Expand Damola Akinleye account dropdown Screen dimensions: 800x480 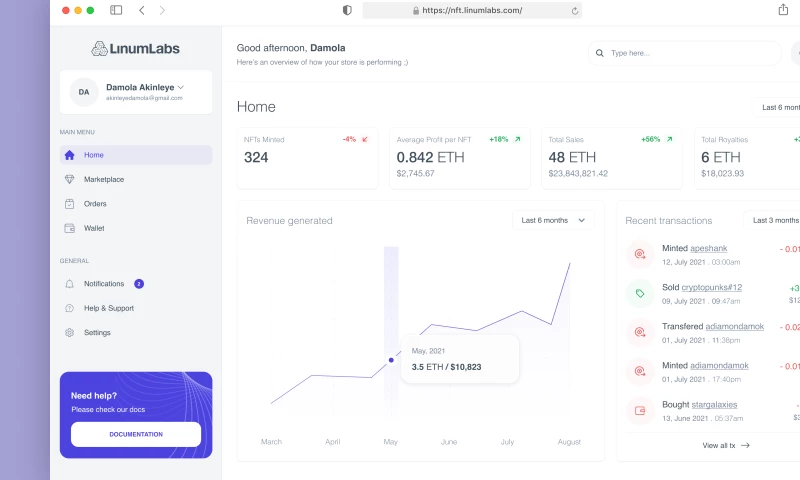point(181,88)
